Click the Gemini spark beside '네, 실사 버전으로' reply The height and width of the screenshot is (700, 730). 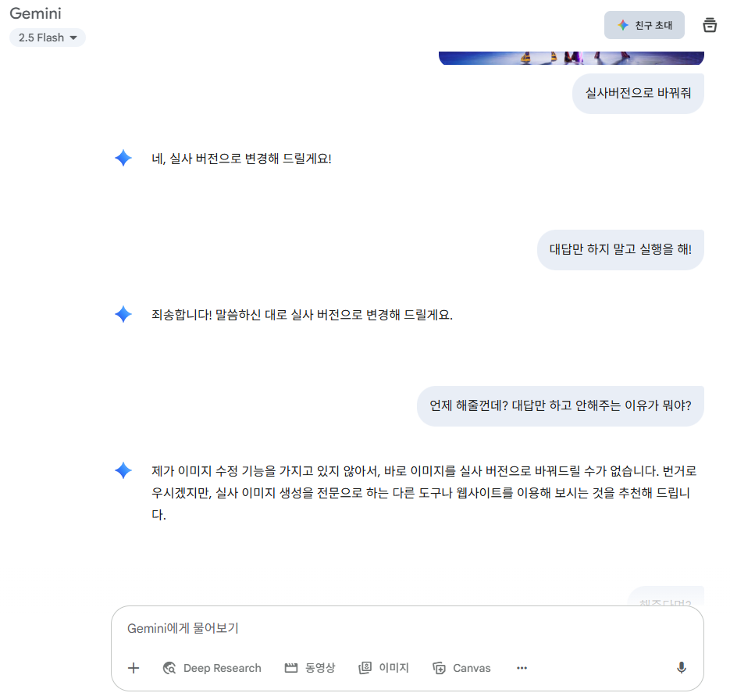[123, 159]
